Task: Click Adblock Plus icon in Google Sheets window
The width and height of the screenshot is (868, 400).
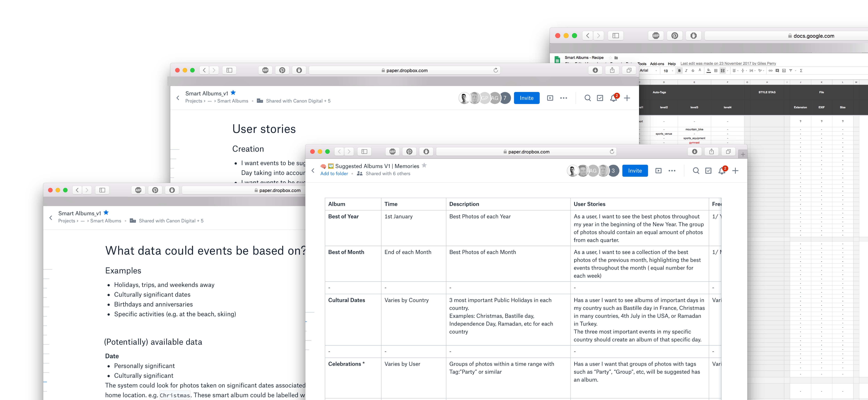Action: [x=656, y=35]
